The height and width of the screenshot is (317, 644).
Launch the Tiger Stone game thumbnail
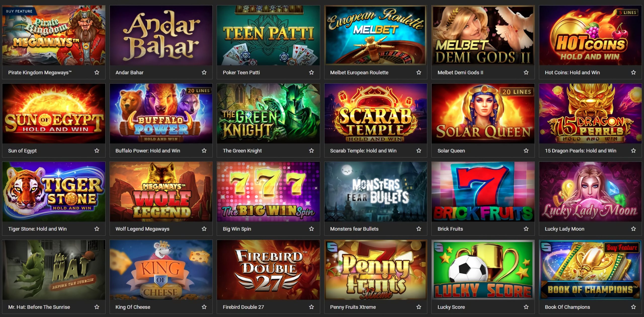pyautogui.click(x=54, y=192)
